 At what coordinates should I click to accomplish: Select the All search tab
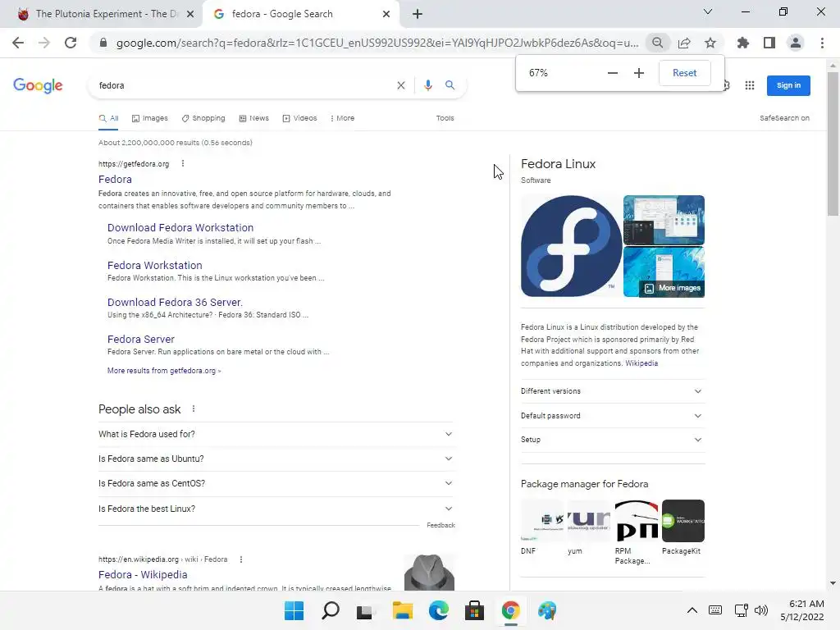tap(109, 118)
